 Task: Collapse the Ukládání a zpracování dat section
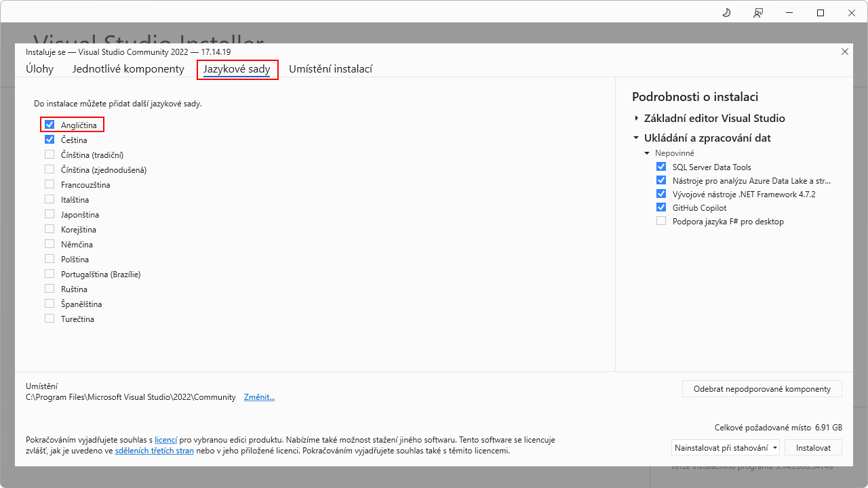click(x=635, y=138)
